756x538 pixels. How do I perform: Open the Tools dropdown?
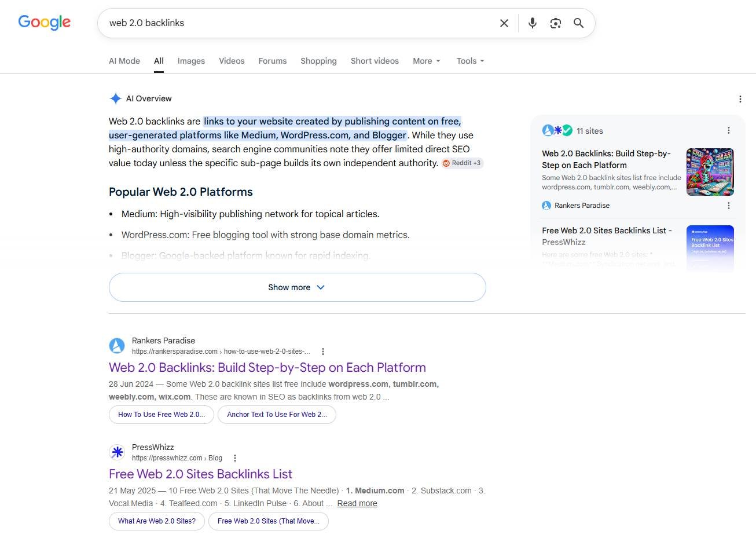pos(470,61)
